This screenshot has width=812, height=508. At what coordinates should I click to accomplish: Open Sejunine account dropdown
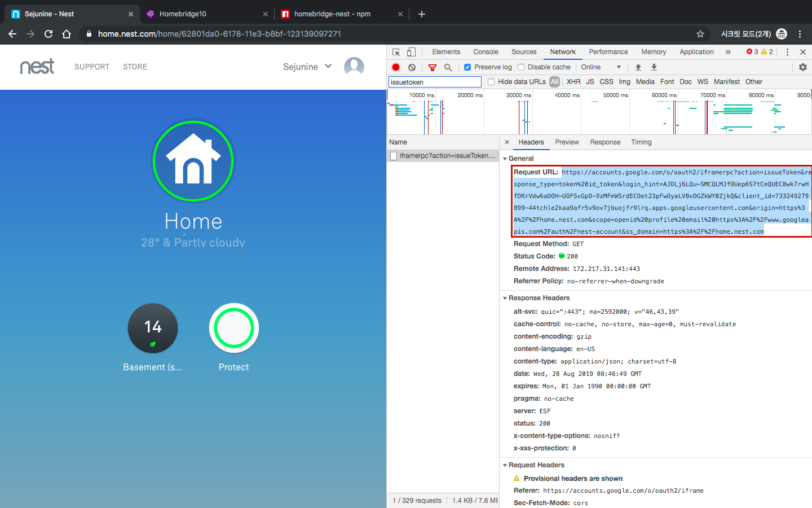307,67
